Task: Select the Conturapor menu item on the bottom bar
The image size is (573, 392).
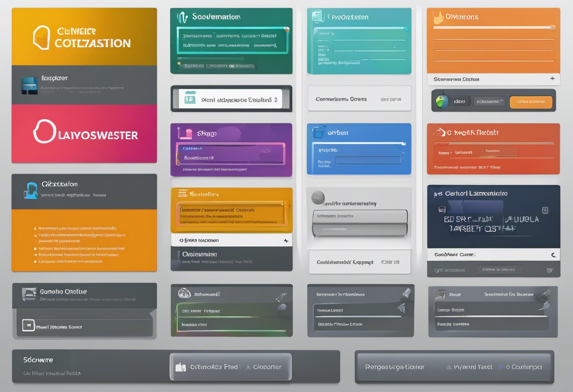Action: (523, 367)
